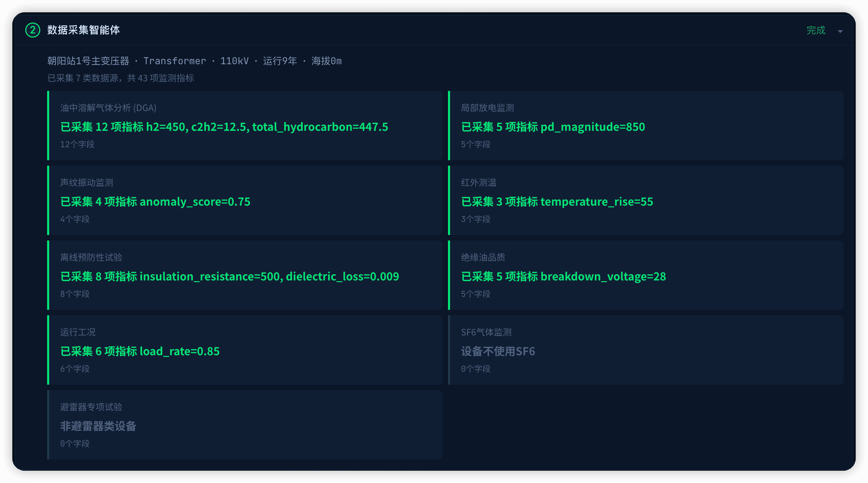Click the 12个字段 field count label
Screen dimensions: 868x483
[x=77, y=144]
